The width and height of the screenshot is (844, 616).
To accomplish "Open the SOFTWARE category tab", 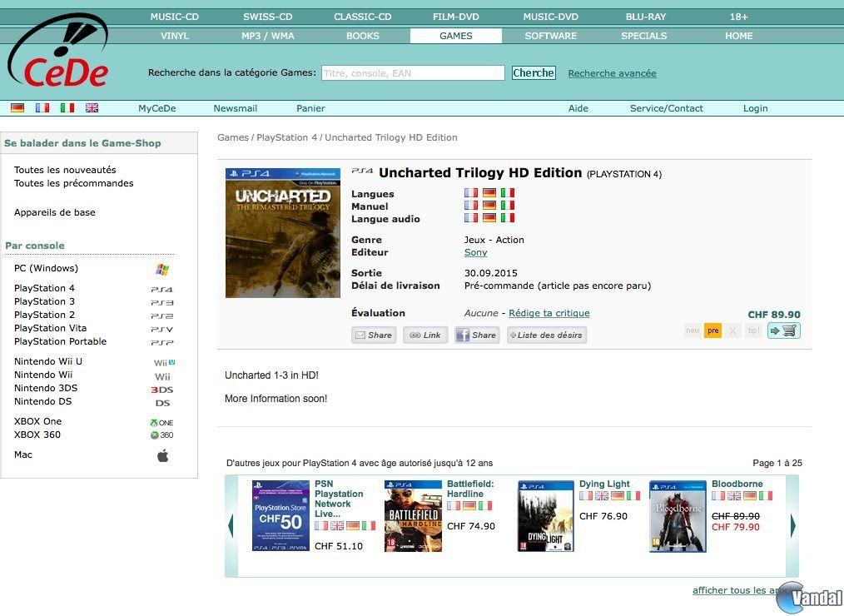I will pyautogui.click(x=550, y=36).
